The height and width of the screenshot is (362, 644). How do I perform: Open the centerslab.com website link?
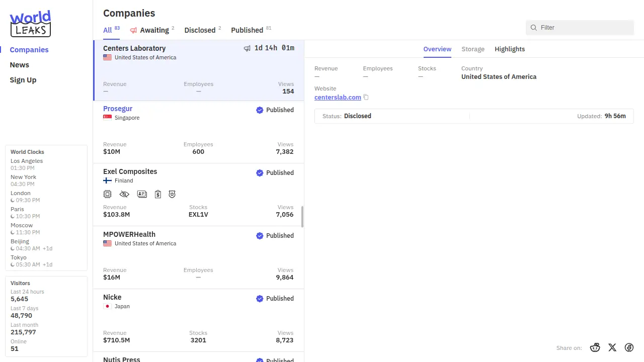[x=338, y=98]
